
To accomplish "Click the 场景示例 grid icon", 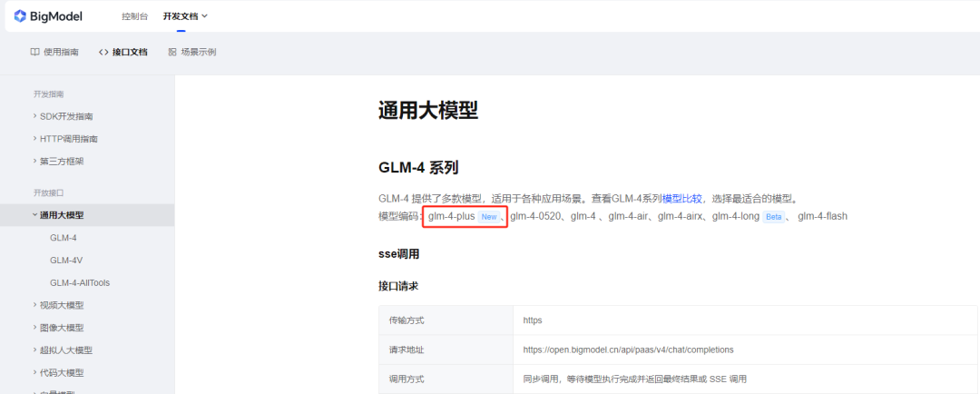I will pyautogui.click(x=172, y=52).
